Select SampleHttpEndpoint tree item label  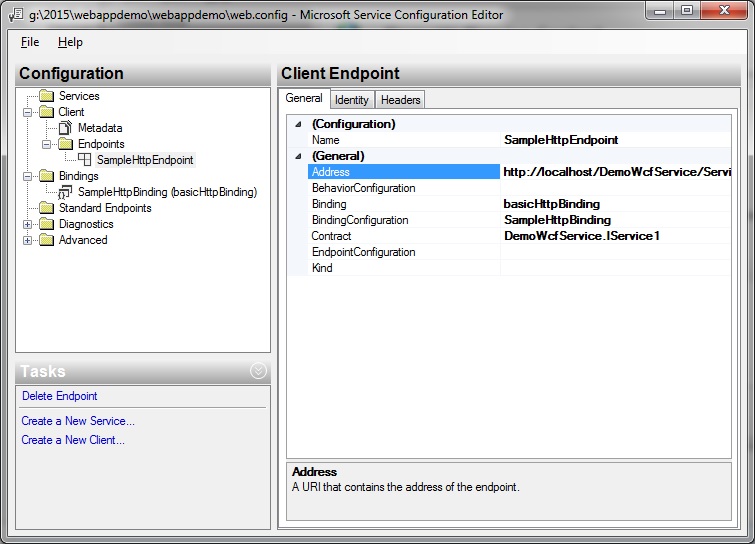coord(145,160)
